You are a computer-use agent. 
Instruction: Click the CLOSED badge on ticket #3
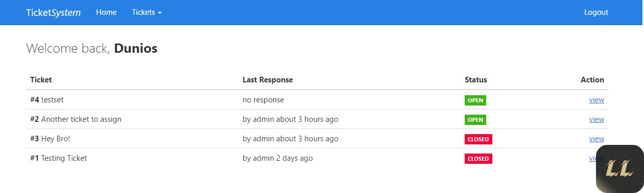coord(479,139)
